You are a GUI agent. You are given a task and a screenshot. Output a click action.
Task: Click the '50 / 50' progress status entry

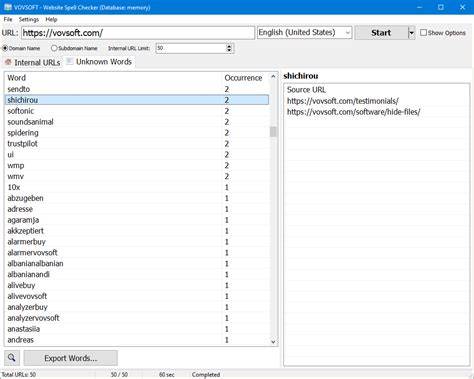119,375
